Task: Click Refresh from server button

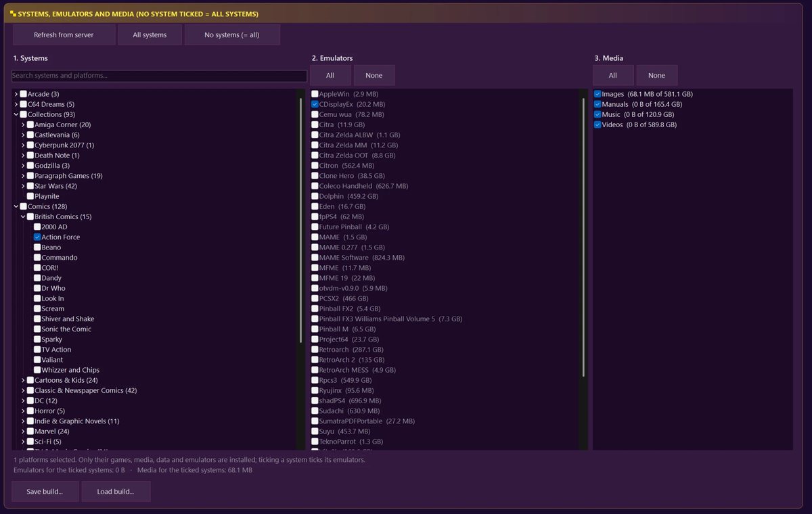Action: [64, 34]
